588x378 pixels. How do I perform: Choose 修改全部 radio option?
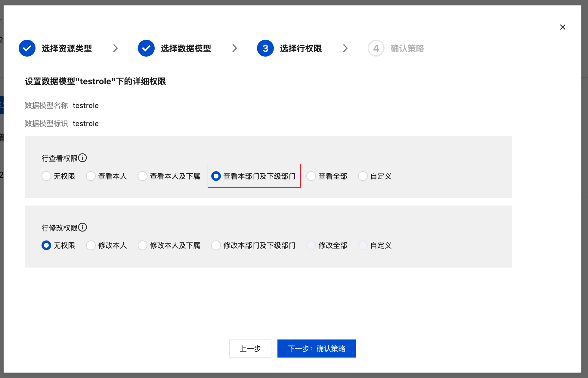tap(311, 245)
